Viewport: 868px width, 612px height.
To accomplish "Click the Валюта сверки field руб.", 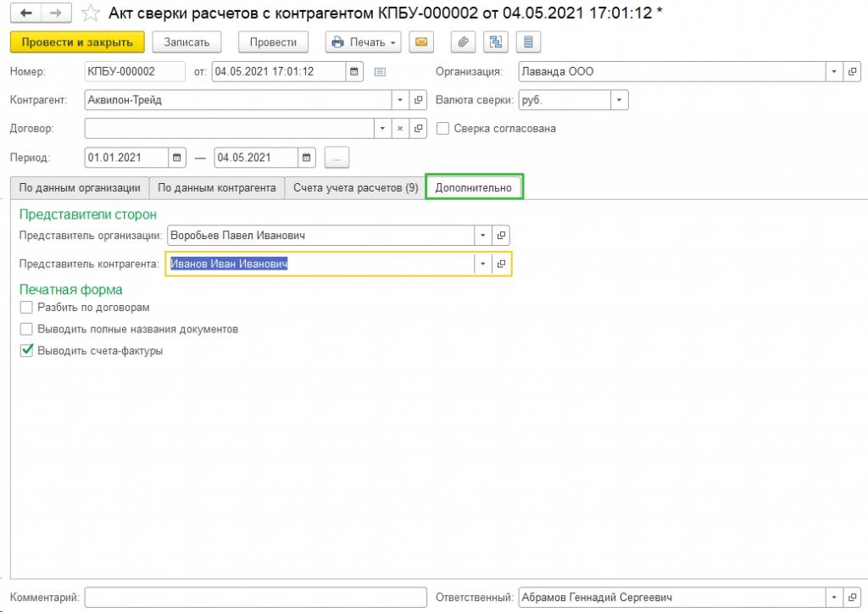I will pyautogui.click(x=565, y=100).
